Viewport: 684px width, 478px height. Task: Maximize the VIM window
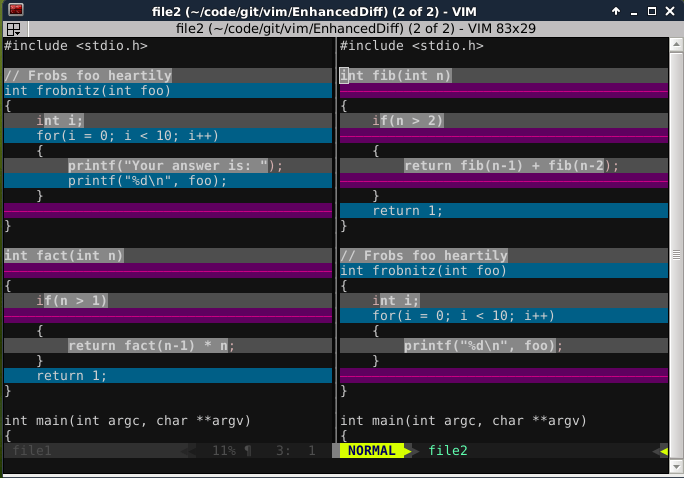tap(652, 11)
